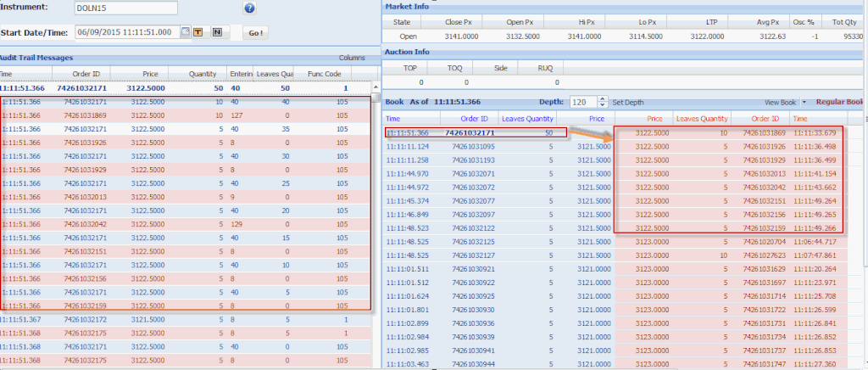Click the gray N button beside date
Screen dimensions: 868x370
217,32
